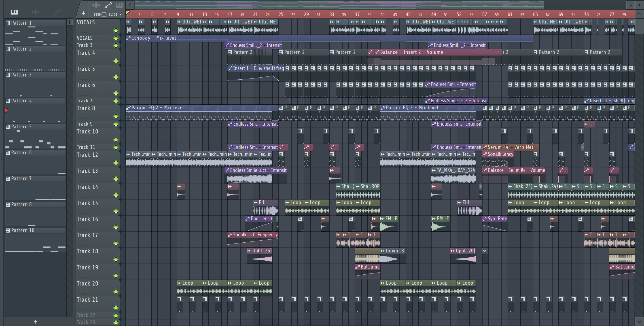Viewport: 644px width, 326px height.
Task: Select the Track 20 header
Action: [98, 287]
